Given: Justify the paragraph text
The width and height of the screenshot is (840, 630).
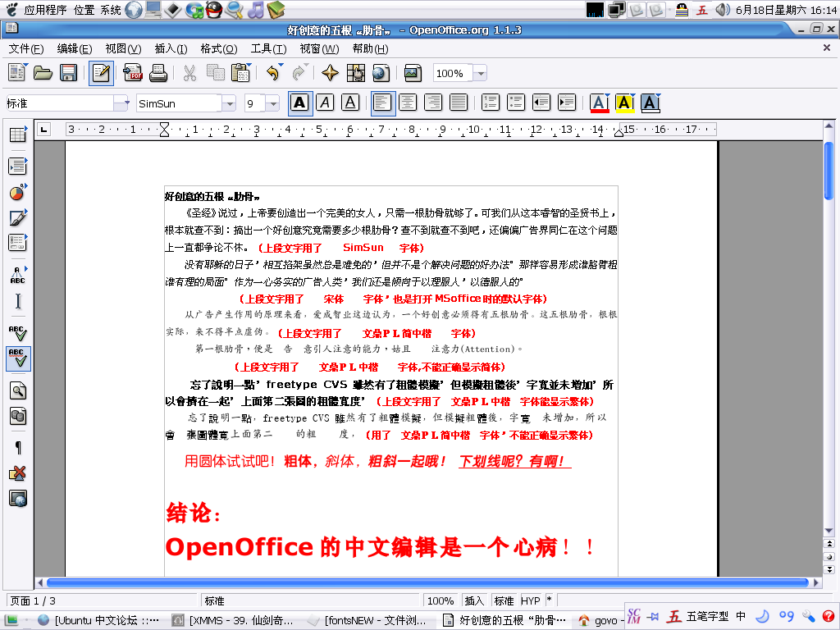Looking at the screenshot, I should tap(459, 103).
